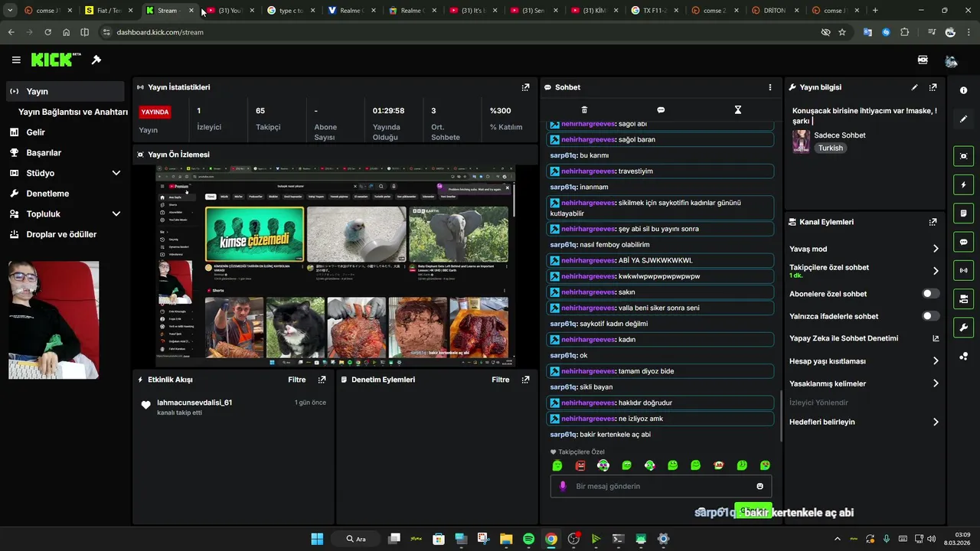This screenshot has width=980, height=551.
Task: Click the Sadece Sohbet category
Action: coord(840,135)
